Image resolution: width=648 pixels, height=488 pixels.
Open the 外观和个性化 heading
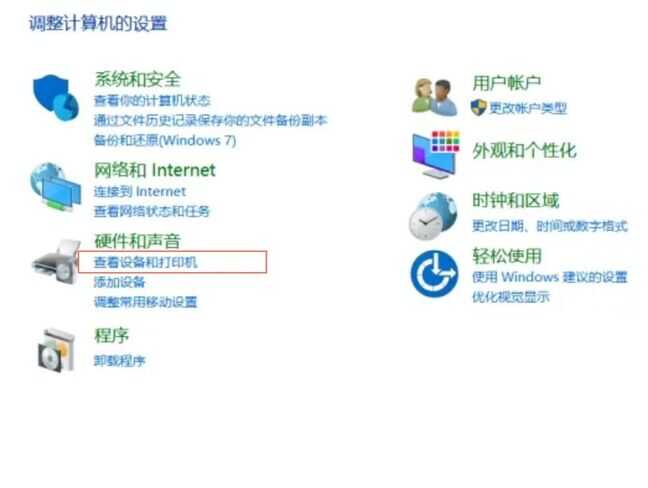click(524, 150)
